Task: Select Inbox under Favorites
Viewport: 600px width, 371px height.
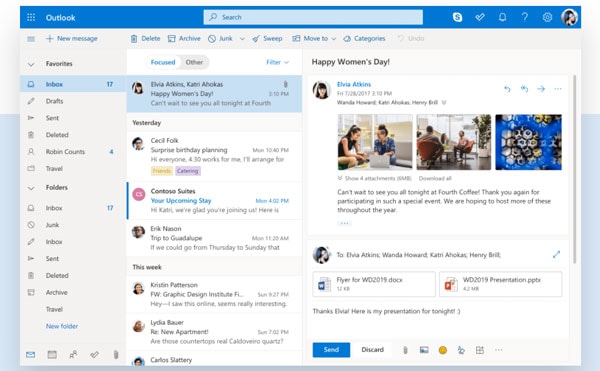Action: [x=73, y=84]
